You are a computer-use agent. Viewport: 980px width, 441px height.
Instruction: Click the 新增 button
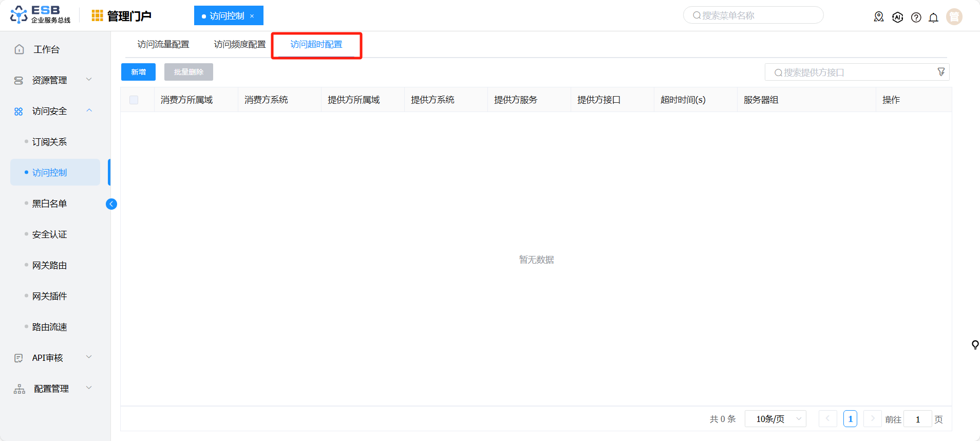(x=138, y=72)
